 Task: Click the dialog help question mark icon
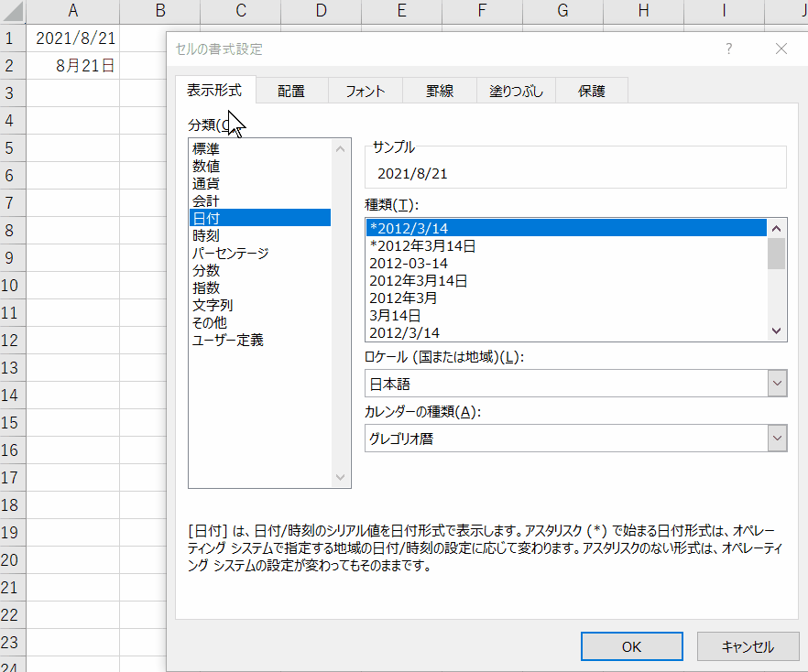click(x=727, y=49)
